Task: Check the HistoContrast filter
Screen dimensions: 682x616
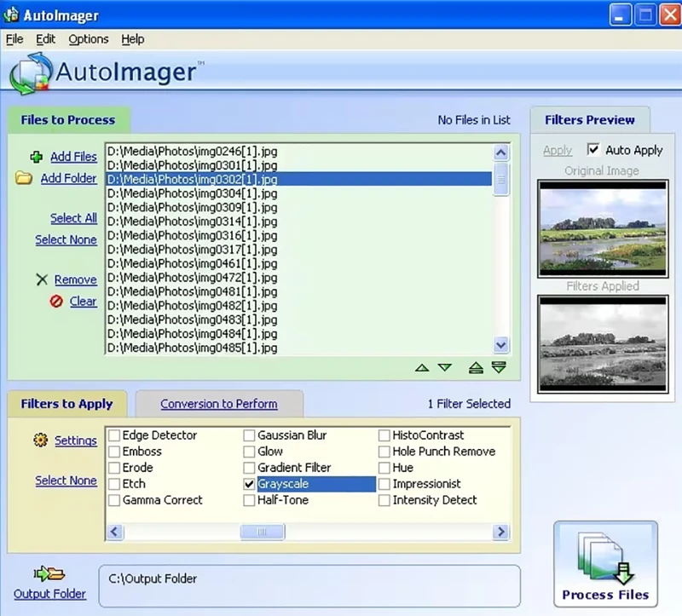Action: click(384, 435)
